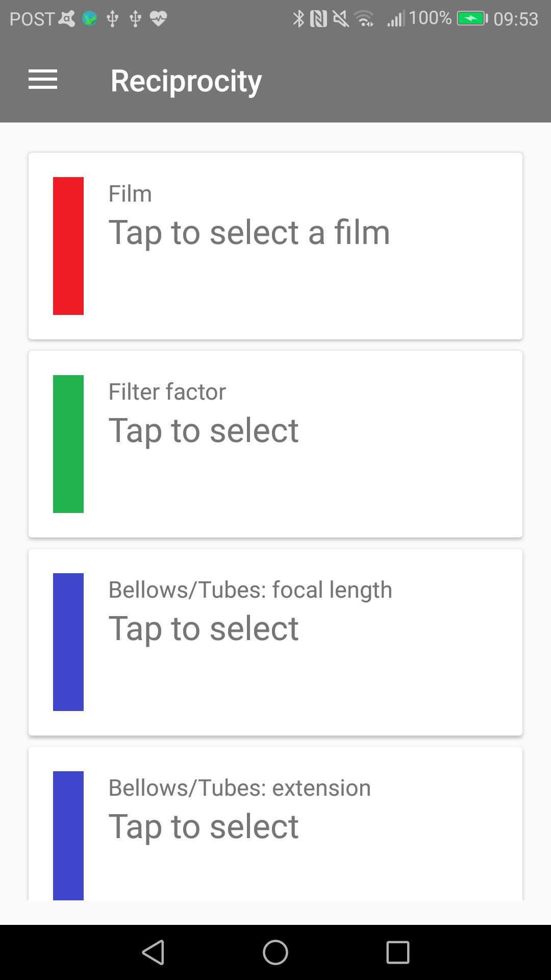The width and height of the screenshot is (551, 980).
Task: Tap the 'Bellows/Tubes: extension' label
Action: pos(240,788)
